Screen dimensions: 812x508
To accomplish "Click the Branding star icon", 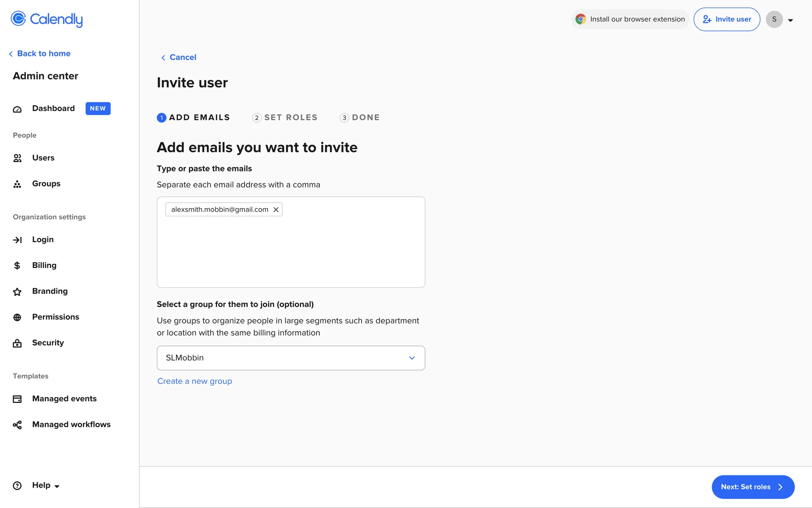I will click(x=17, y=292).
